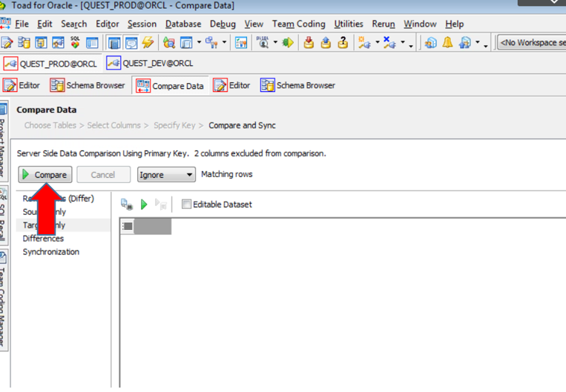566x392 pixels.
Task: Open Object Search magnifier toolbar icon
Action: coord(168,42)
